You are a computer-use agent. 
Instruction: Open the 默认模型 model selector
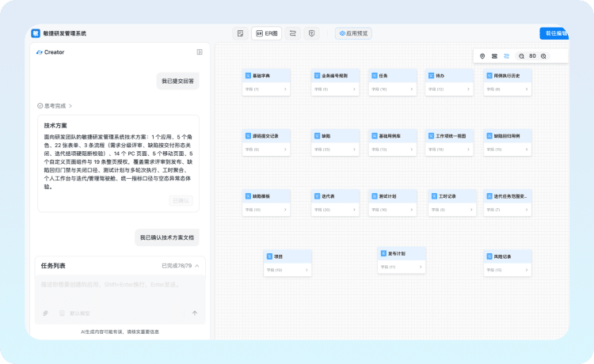click(75, 313)
